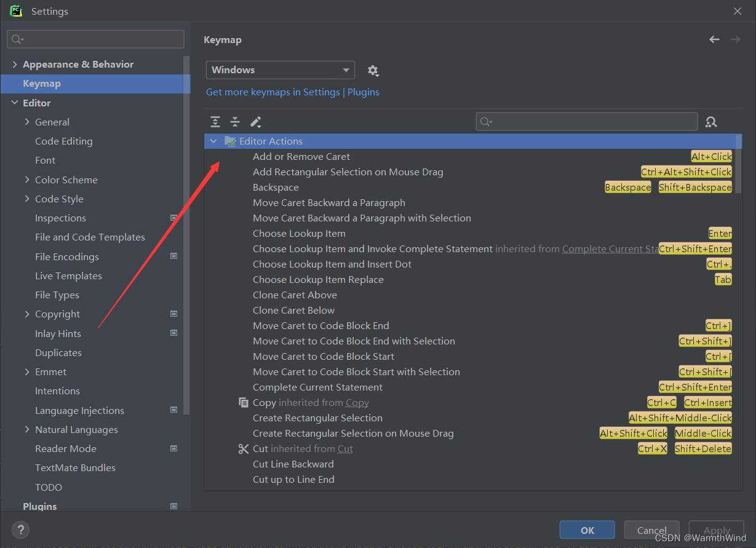Open Code Editing settings page
The height and width of the screenshot is (548, 756).
click(64, 141)
